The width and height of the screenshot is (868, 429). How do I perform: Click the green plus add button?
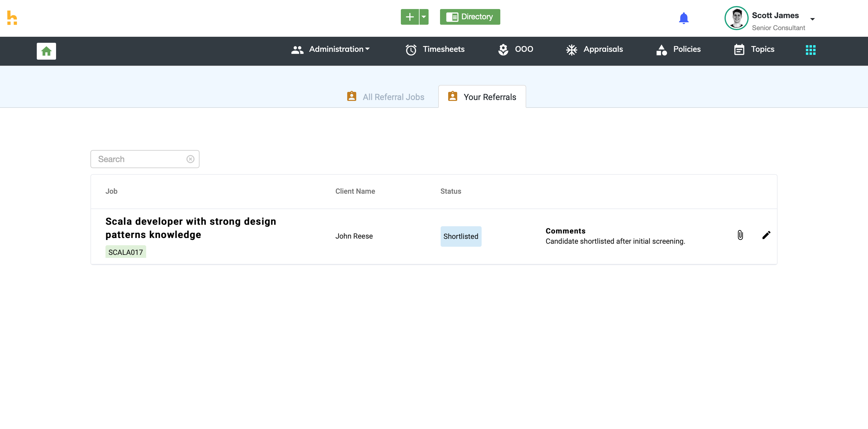pos(409,17)
